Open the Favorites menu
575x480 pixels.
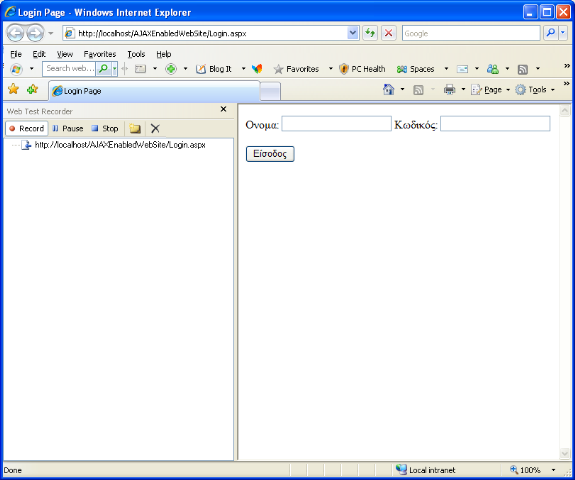[100, 54]
